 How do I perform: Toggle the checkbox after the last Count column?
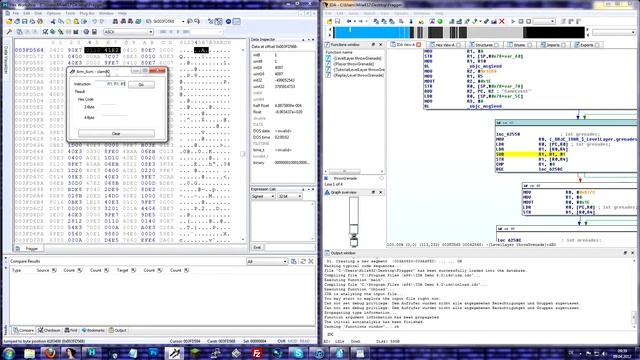[186, 270]
